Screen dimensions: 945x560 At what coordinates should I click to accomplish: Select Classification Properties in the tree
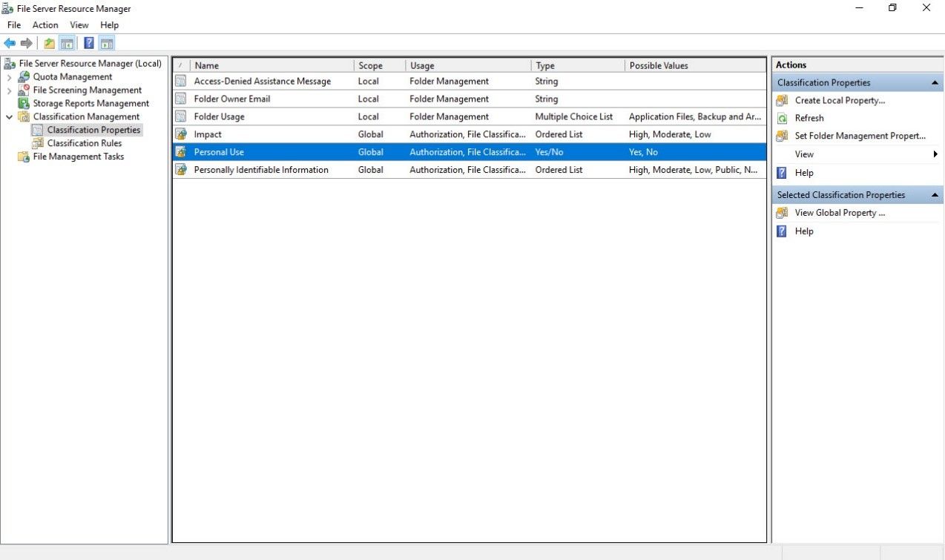93,130
